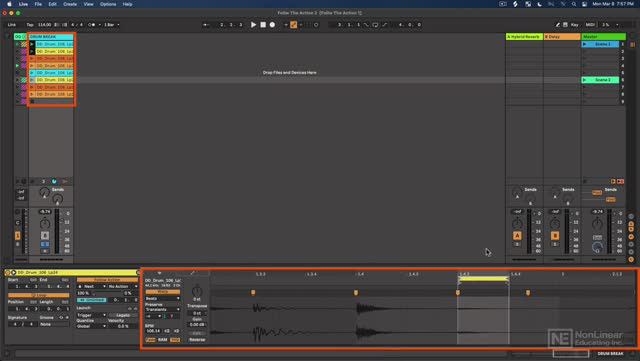
Task: Click the DRUM BREAK clip stop button slot
Action: coord(32,101)
